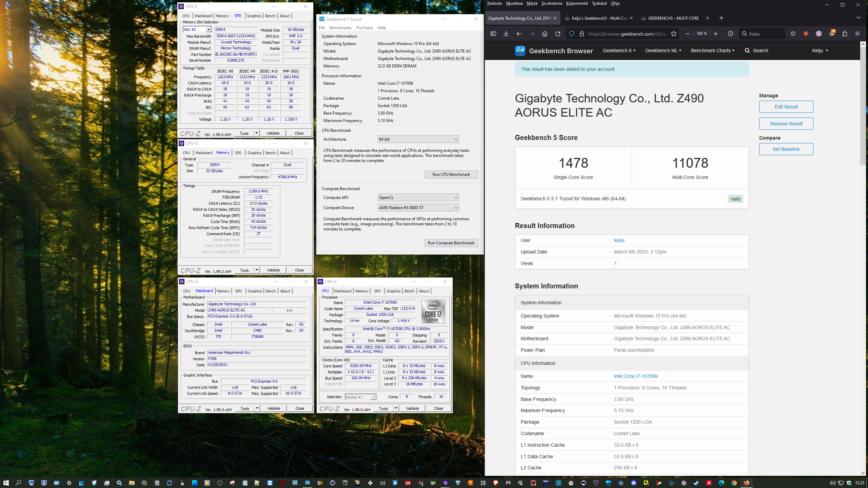Screen dimensions: 868x488
Task: Open Microsoft Edge from taskbar
Action: click(722, 483)
